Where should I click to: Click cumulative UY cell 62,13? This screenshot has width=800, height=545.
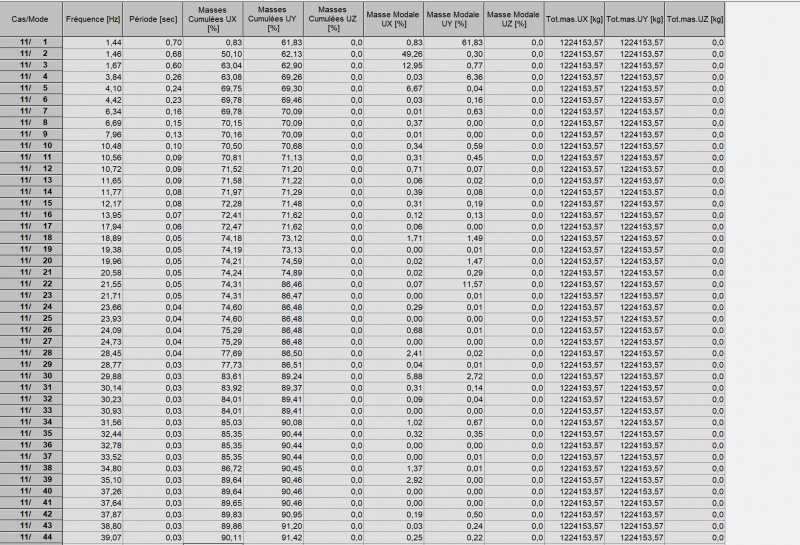click(273, 54)
